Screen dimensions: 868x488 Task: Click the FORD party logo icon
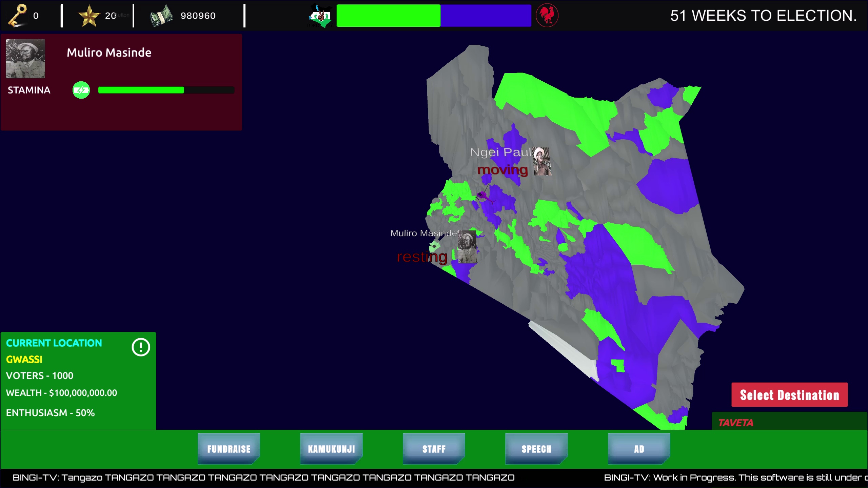click(321, 16)
